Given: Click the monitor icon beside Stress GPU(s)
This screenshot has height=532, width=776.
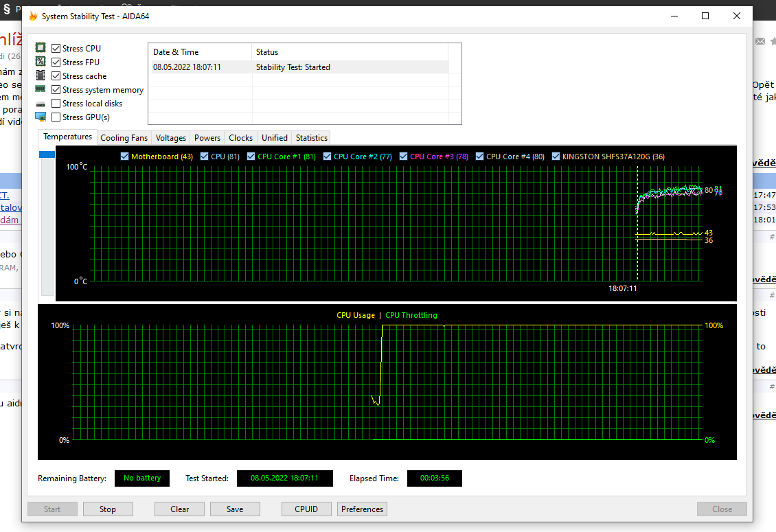Looking at the screenshot, I should (41, 117).
